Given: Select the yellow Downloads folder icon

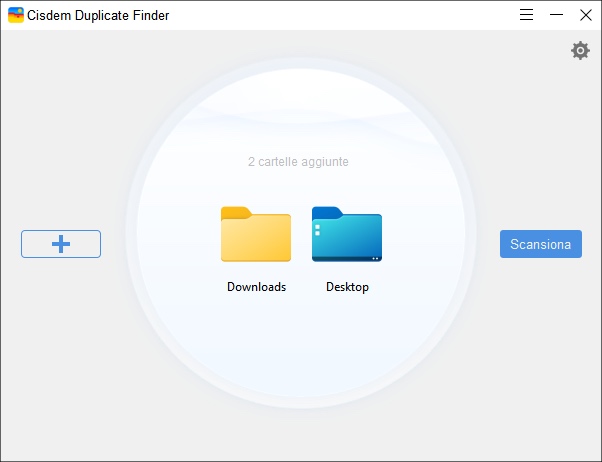Looking at the screenshot, I should [256, 235].
